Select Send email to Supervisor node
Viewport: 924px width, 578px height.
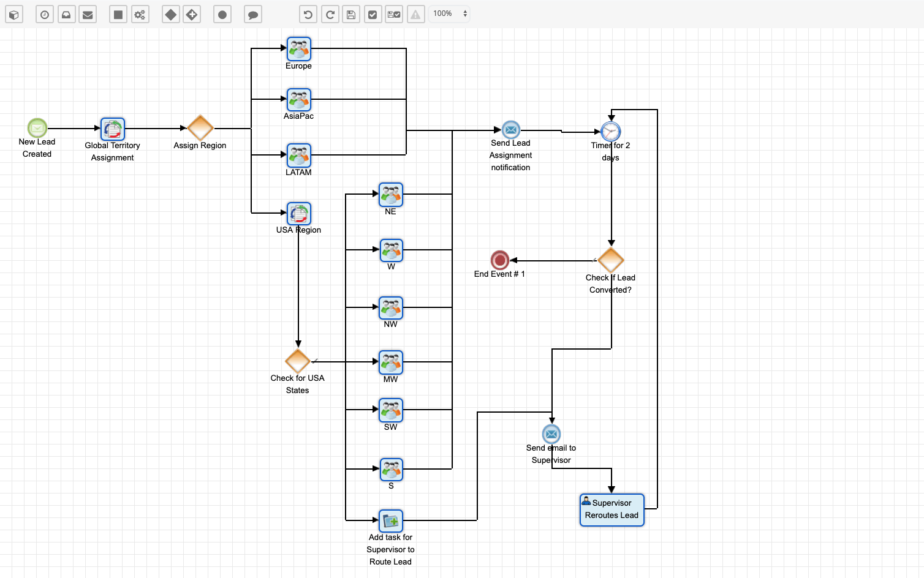point(551,434)
